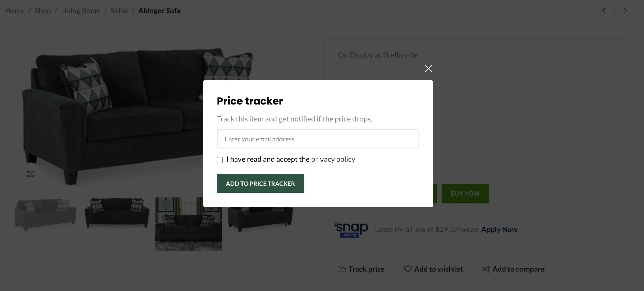The height and width of the screenshot is (291, 644).
Task: Click ADD TO PRICE TRACKER
Action: 260,184
